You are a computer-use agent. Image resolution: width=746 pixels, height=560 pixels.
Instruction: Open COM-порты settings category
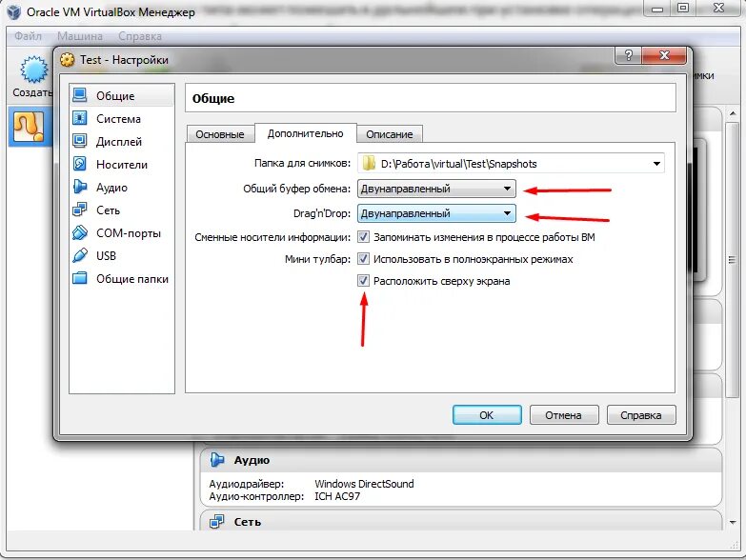[122, 233]
